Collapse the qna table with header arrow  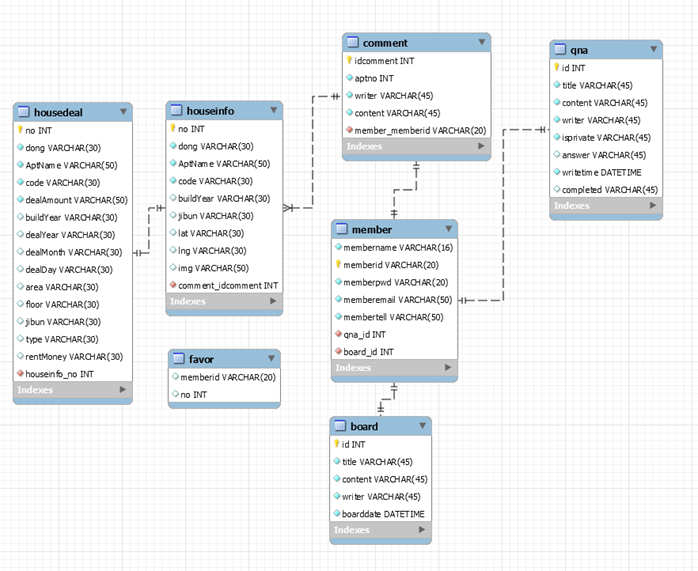[653, 49]
